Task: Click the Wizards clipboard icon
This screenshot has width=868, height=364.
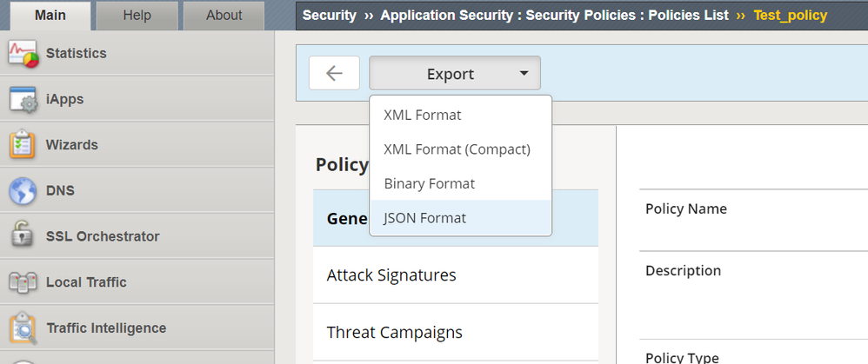Action: pos(23,145)
